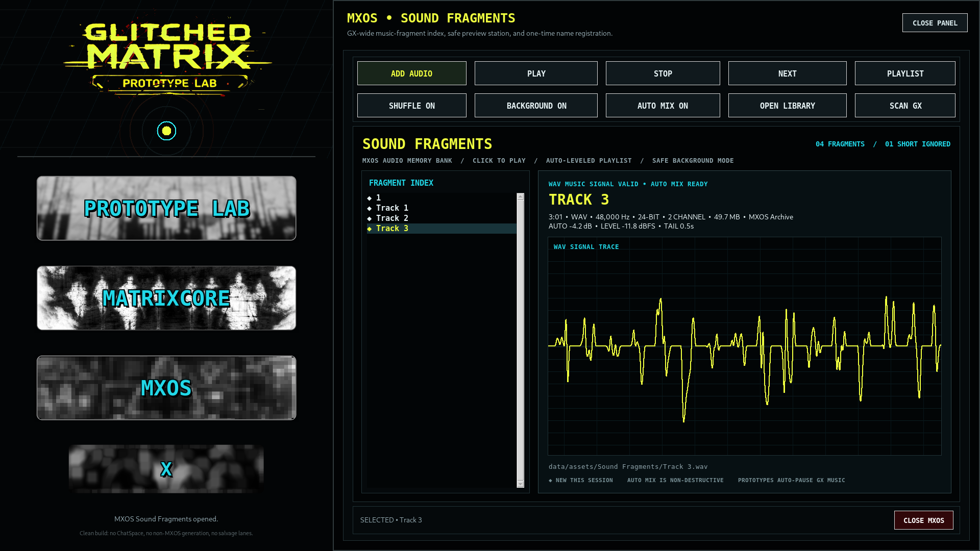Stop the current track playback
The height and width of the screenshot is (551, 980).
(x=663, y=73)
